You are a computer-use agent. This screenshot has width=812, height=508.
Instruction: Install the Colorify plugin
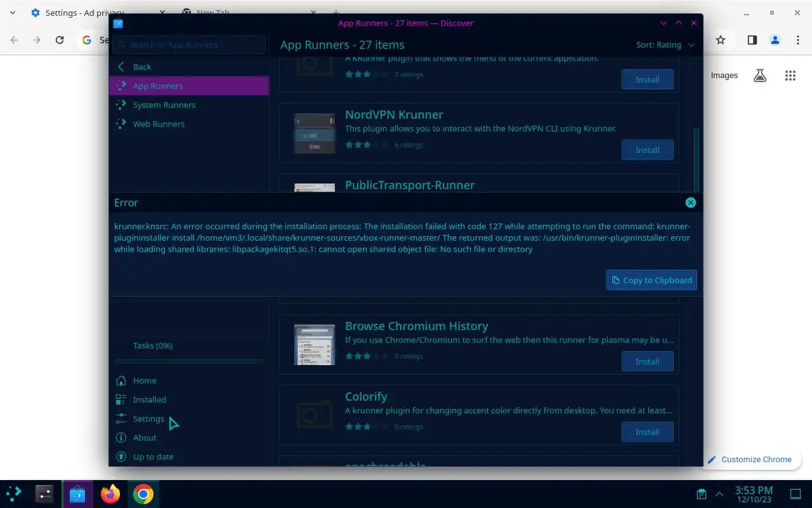point(647,432)
